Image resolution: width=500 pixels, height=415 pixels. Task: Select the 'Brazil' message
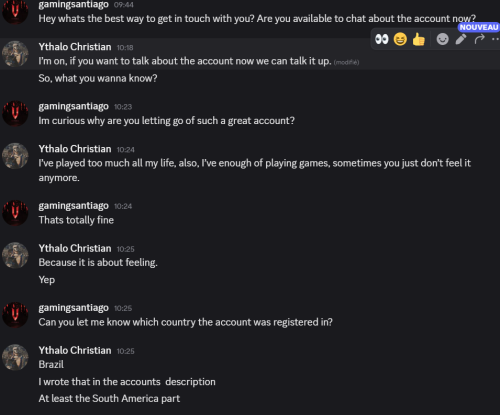(x=51, y=364)
